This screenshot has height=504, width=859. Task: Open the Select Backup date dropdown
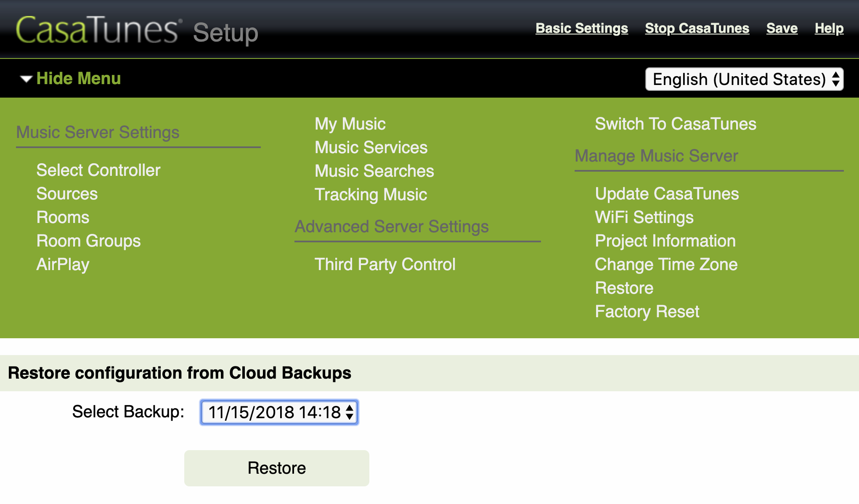point(279,412)
